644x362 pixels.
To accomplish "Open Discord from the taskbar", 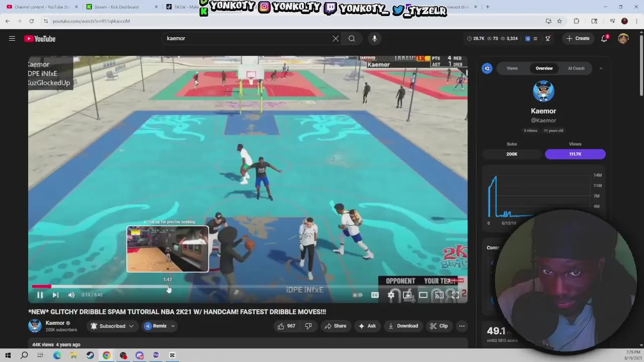I will coord(139,355).
